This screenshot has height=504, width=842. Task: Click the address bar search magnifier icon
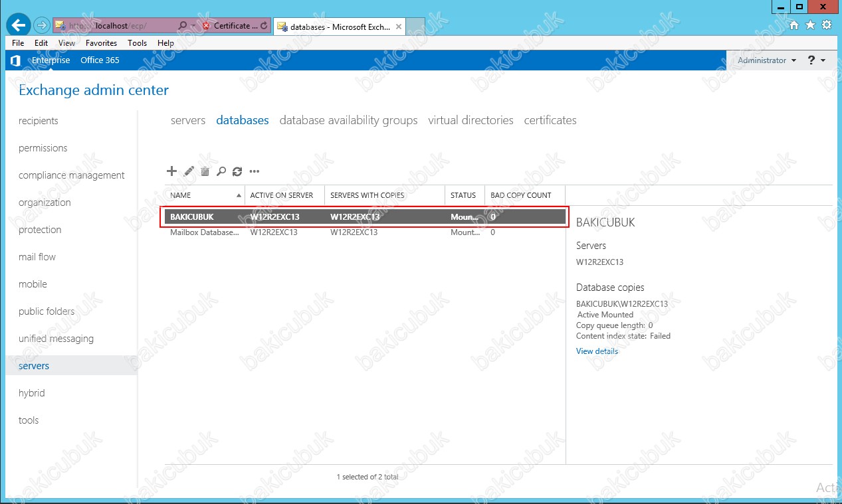(x=183, y=26)
